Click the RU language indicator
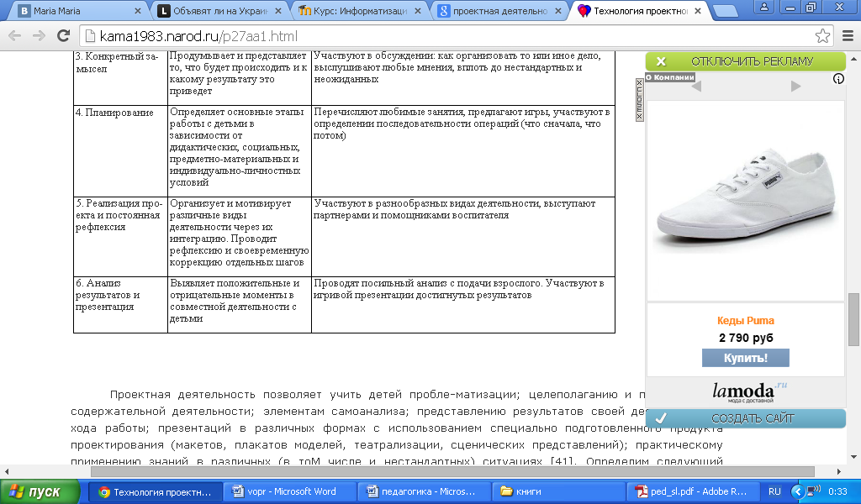The image size is (861, 504). point(774,492)
